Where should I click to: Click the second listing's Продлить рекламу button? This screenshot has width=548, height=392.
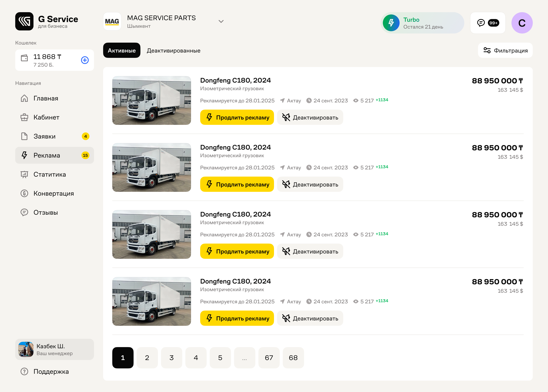tap(237, 184)
